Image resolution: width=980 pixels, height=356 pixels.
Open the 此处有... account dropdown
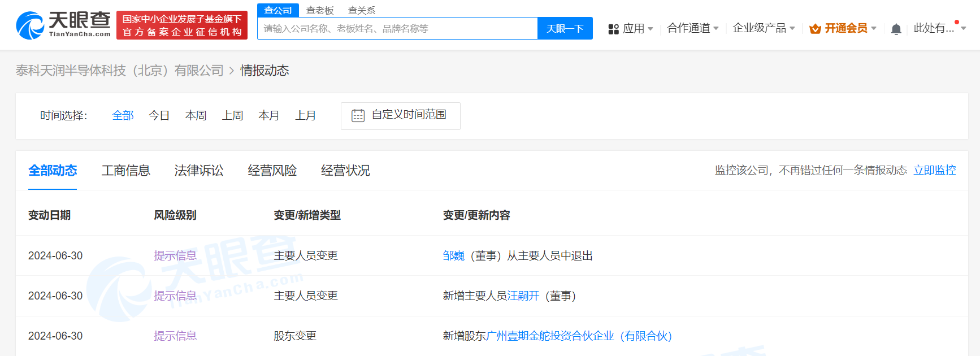(x=939, y=28)
